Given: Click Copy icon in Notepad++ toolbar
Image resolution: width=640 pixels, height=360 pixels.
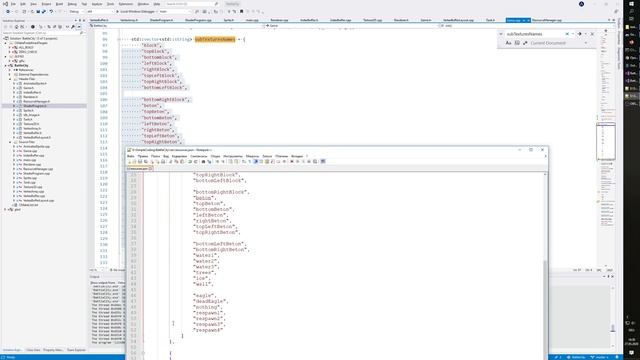Looking at the screenshot, I should (x=177, y=162).
